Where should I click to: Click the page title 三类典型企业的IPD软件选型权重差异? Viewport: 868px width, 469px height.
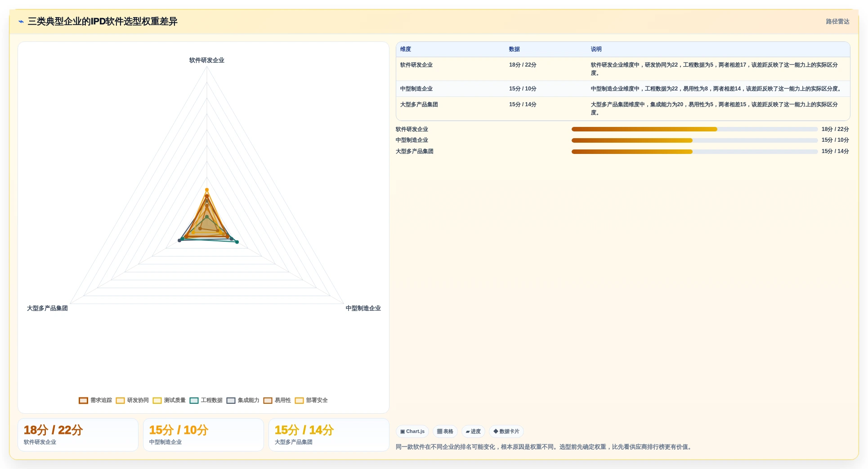click(103, 22)
